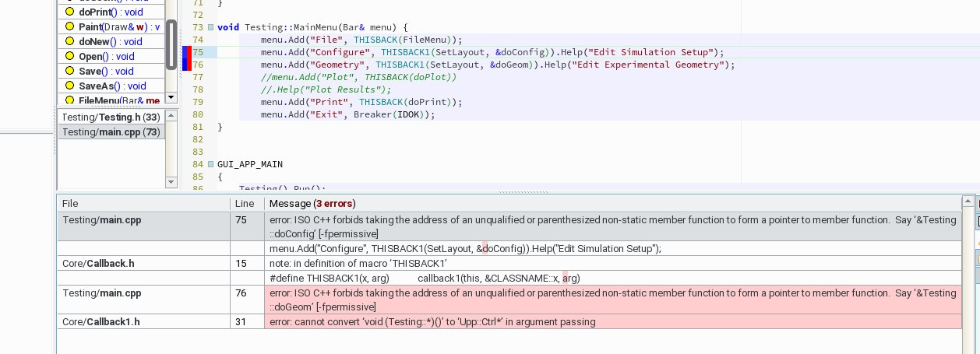Click the yellow icon next to Save()
This screenshot has width=980, height=354.
pos(69,72)
